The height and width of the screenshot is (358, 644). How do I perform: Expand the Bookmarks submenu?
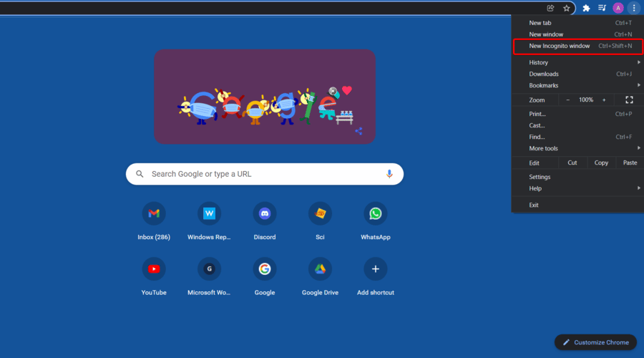tap(577, 85)
